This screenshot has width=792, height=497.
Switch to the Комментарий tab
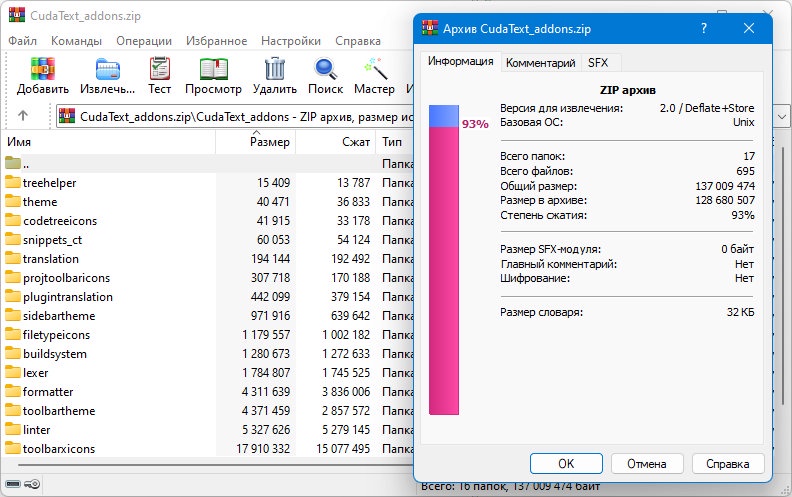point(540,63)
